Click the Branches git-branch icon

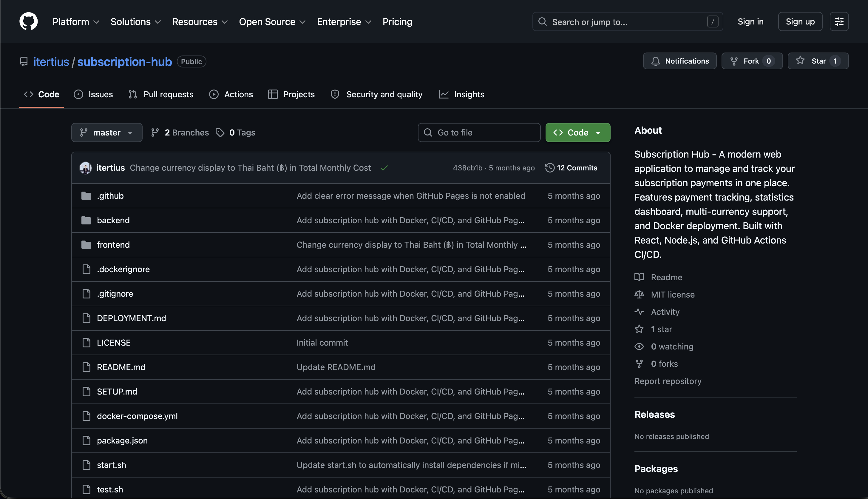pyautogui.click(x=155, y=132)
